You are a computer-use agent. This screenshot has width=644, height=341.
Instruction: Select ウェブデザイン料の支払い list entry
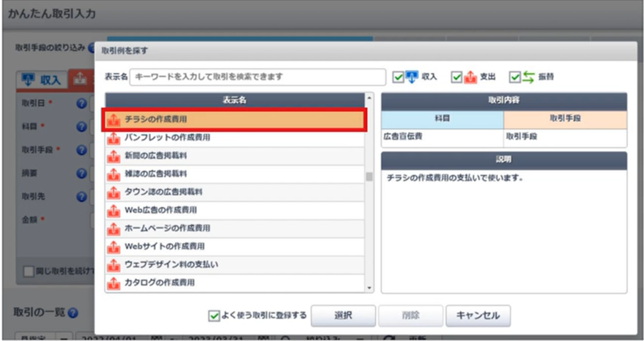click(x=171, y=265)
